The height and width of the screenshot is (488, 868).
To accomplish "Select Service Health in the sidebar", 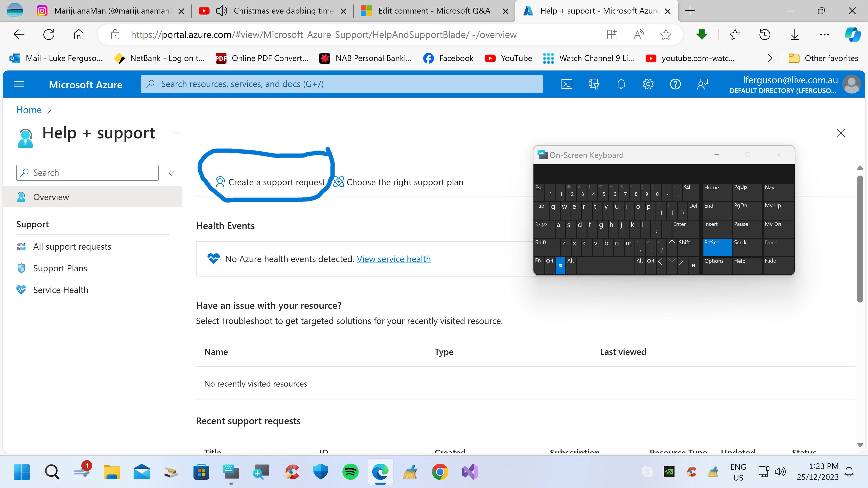I will [x=60, y=290].
